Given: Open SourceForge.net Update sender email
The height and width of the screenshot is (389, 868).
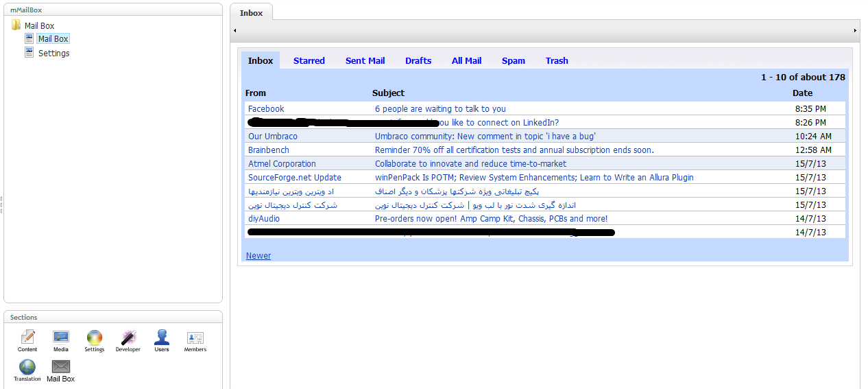Looking at the screenshot, I should [x=295, y=177].
